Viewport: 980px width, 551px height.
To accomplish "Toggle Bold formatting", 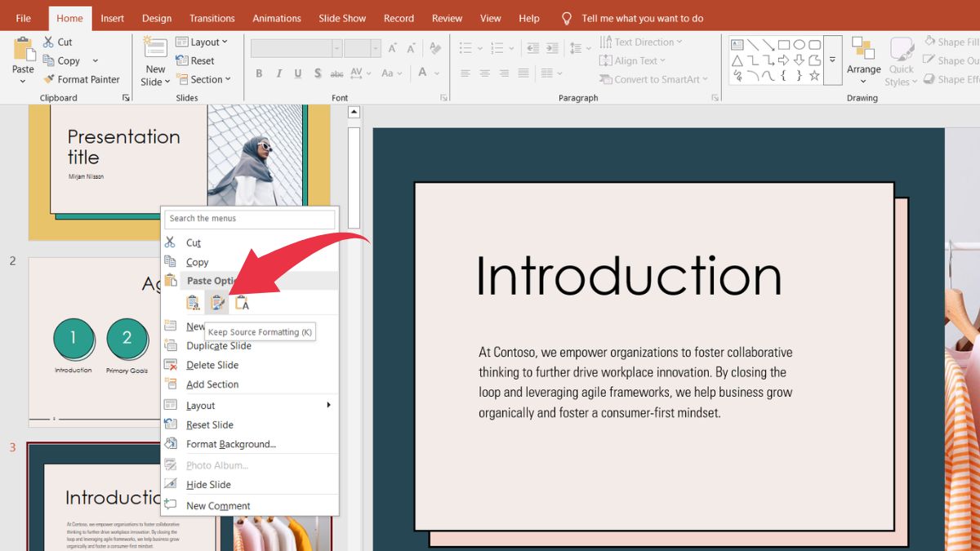I will click(259, 73).
